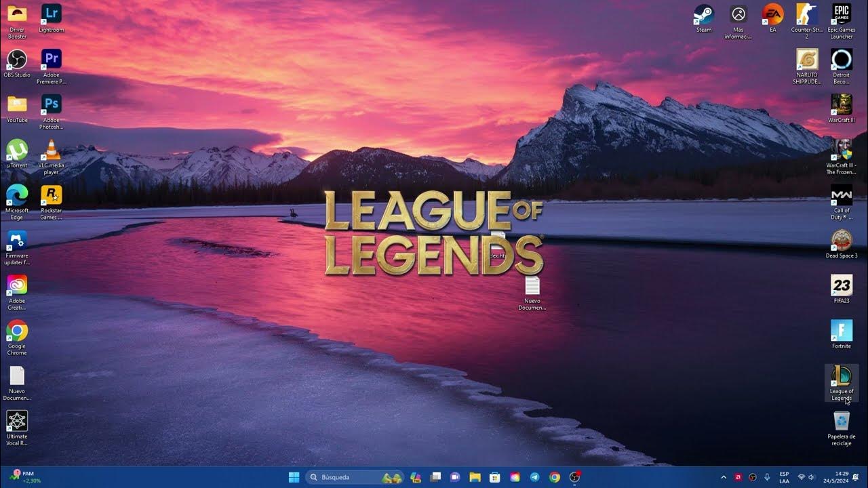Select the Firmware updater shortcut
The width and height of the screenshot is (868, 488).
click(x=17, y=247)
